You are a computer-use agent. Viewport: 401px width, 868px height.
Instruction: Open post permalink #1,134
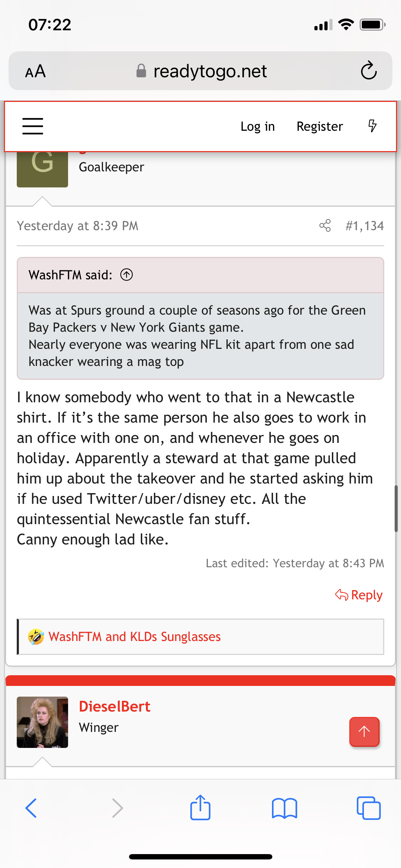[364, 226]
